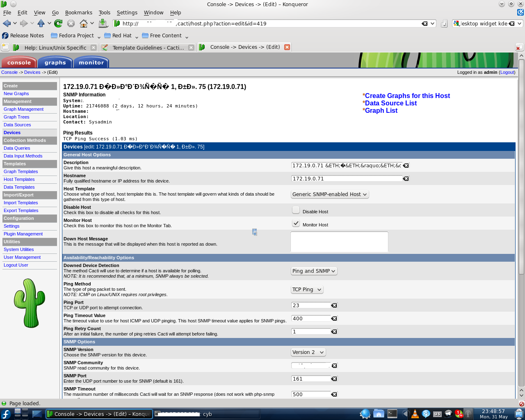
Task: Switch to the graphs tab
Action: tap(55, 62)
